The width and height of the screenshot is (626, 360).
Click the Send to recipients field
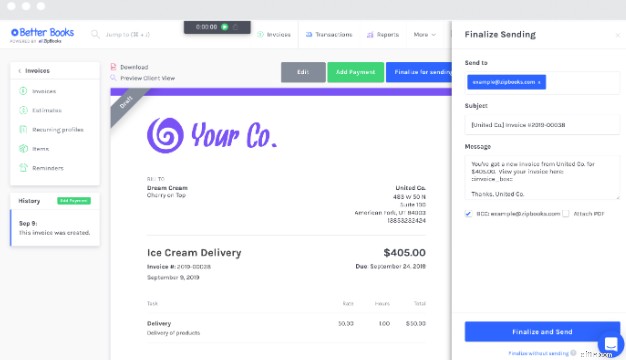point(542,83)
